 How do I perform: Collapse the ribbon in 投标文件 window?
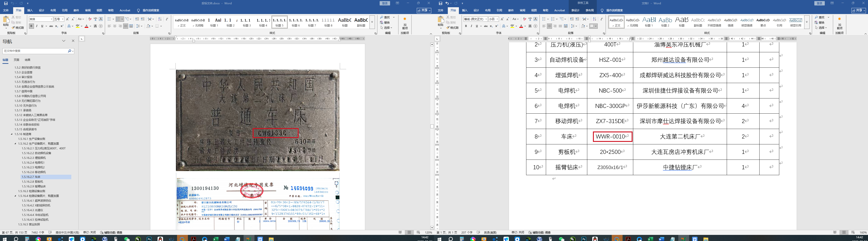[431, 34]
